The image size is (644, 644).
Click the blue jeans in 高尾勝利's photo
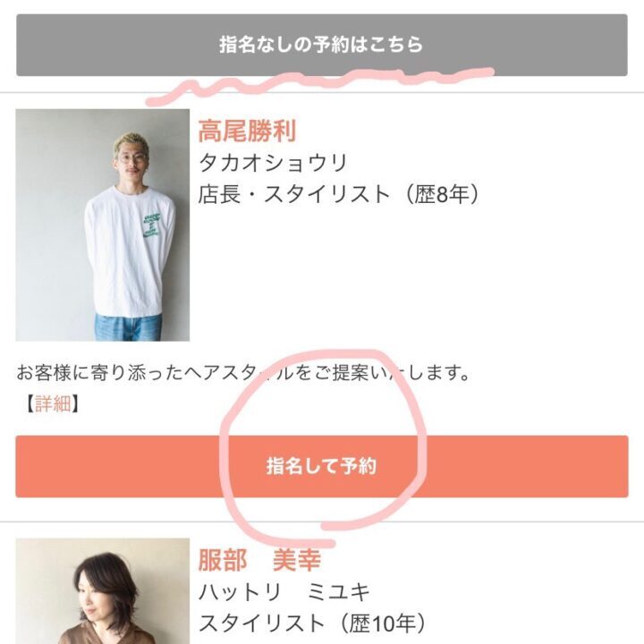pos(128,327)
